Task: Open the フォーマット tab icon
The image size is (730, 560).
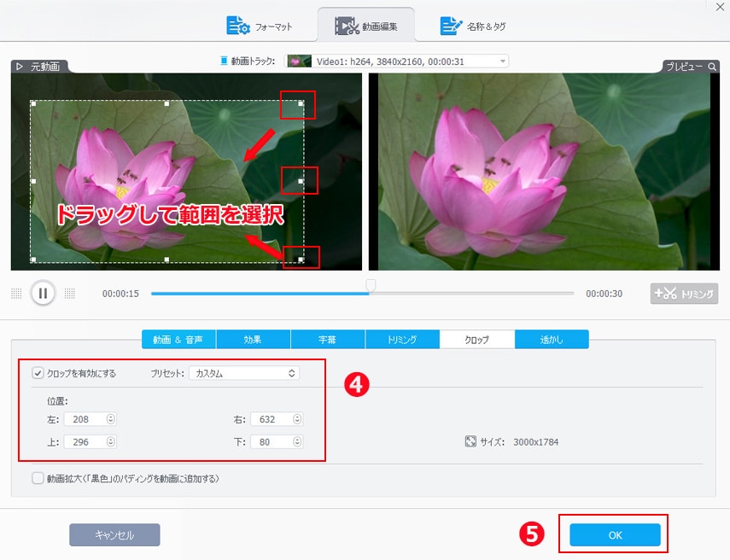Action: (236, 26)
